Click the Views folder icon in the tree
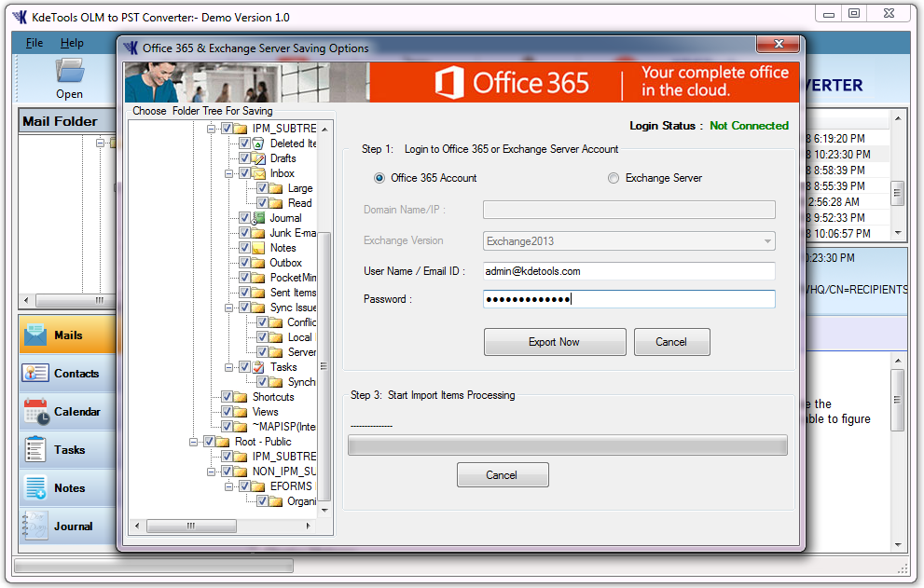Image resolution: width=924 pixels, height=588 pixels. click(240, 412)
